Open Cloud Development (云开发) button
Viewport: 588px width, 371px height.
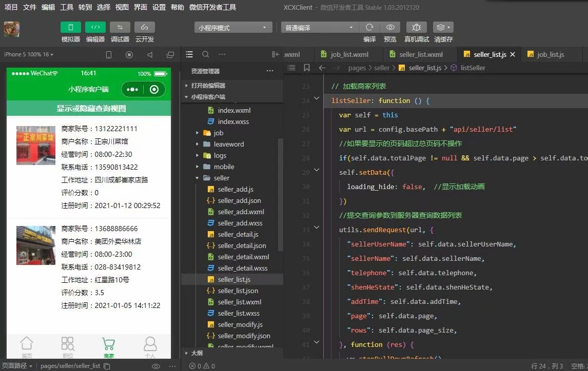point(145,27)
